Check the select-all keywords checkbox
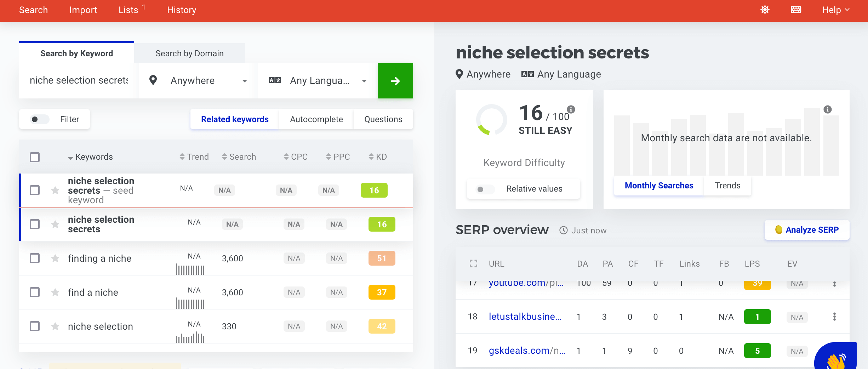The width and height of the screenshot is (868, 369). coord(35,157)
